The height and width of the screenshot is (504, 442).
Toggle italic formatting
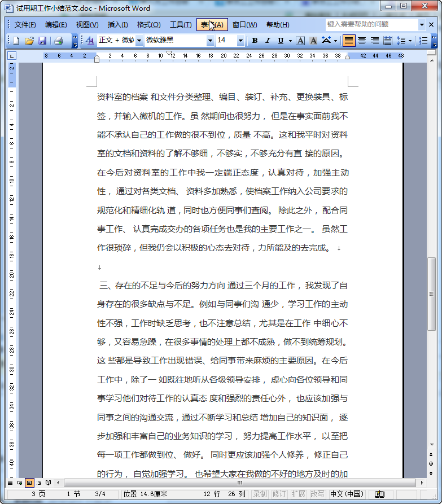[268, 41]
